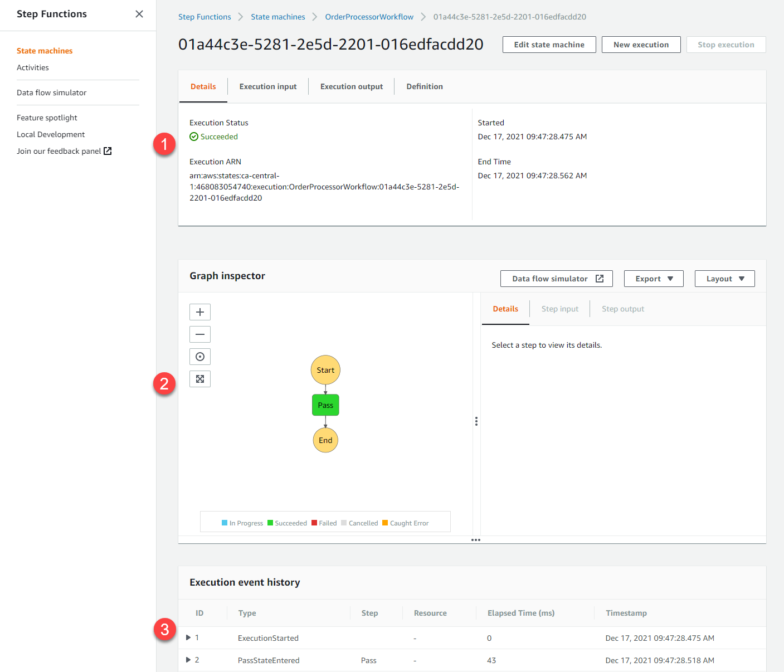Image resolution: width=784 pixels, height=672 pixels.
Task: Open Feature spotlight in sidebar
Action: 47,118
